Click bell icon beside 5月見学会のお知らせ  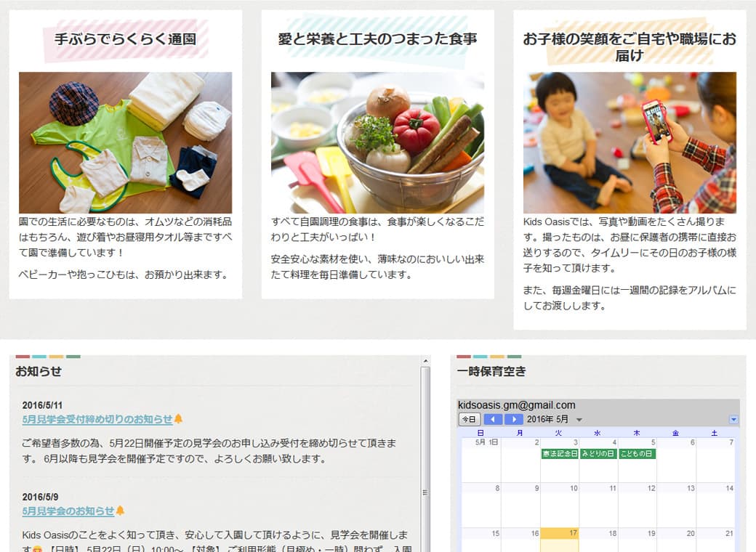pyautogui.click(x=120, y=510)
